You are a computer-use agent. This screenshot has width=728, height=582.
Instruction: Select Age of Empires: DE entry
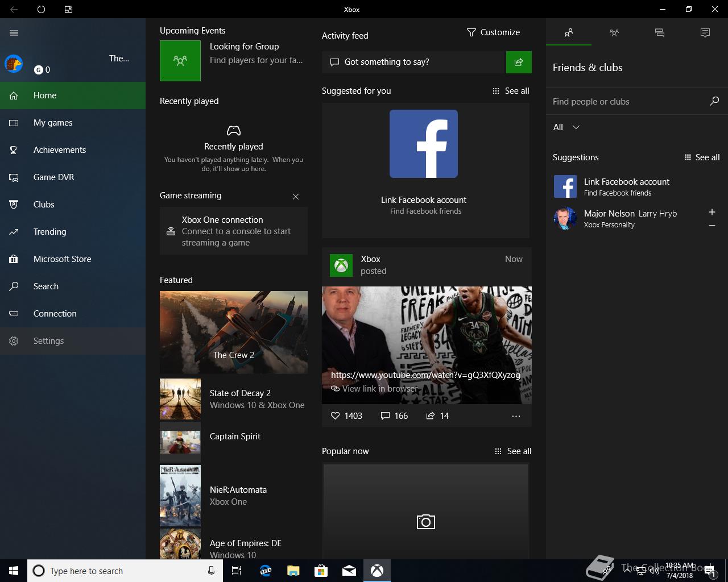click(x=234, y=544)
